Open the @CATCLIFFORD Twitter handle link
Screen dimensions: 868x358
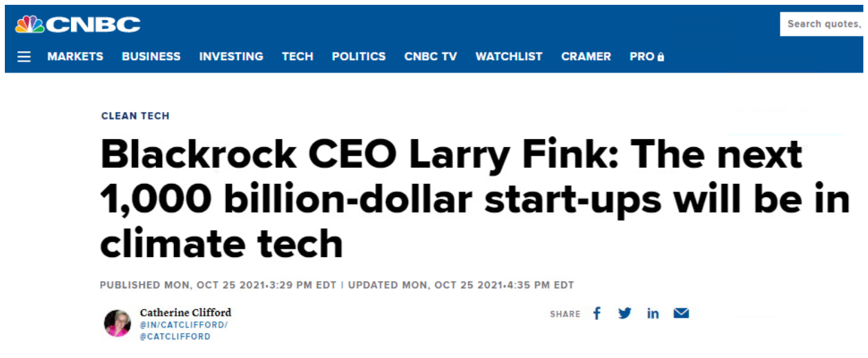(x=175, y=337)
